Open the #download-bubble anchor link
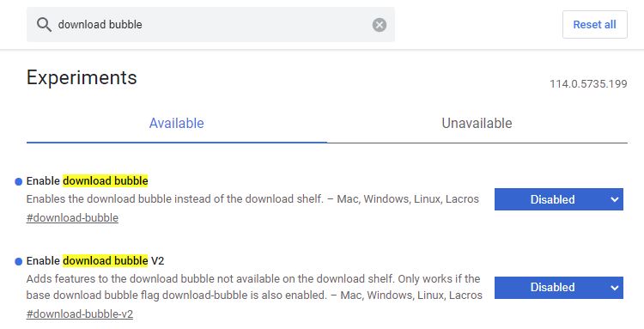The image size is (644, 329). 72,217
